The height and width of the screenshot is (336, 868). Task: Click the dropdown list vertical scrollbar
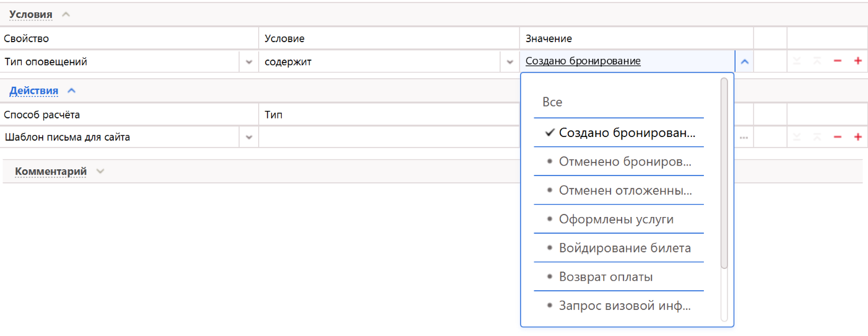click(724, 174)
